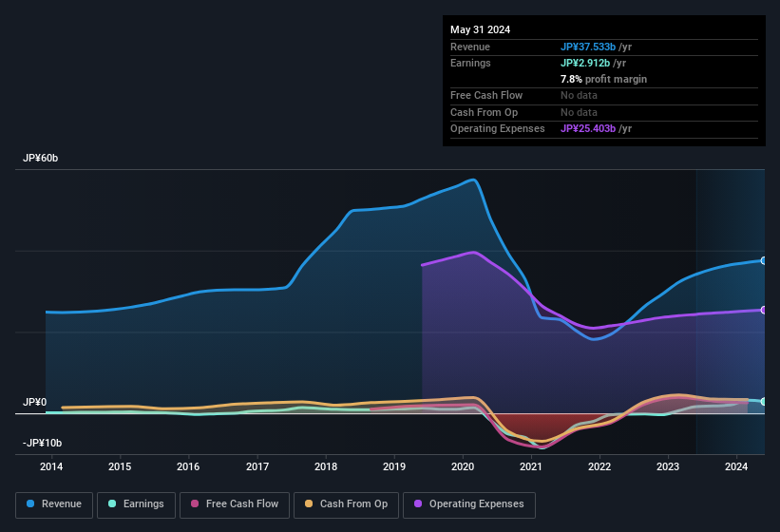Screen dimensions: 780x532
Task: Click the 2016 x-axis label
Action: click(188, 466)
